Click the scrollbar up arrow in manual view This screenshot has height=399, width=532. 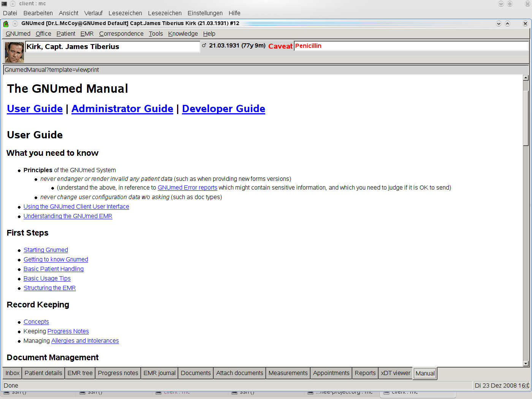pos(526,78)
